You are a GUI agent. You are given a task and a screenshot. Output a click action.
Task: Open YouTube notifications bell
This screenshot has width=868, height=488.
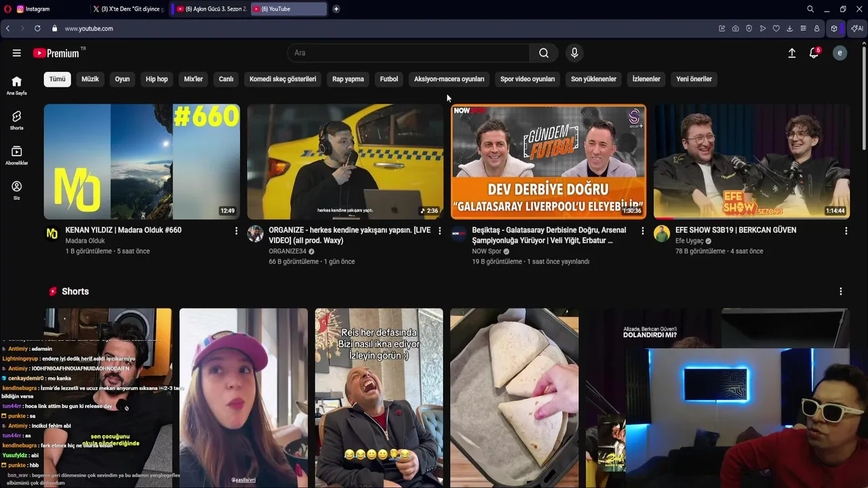[x=814, y=53]
